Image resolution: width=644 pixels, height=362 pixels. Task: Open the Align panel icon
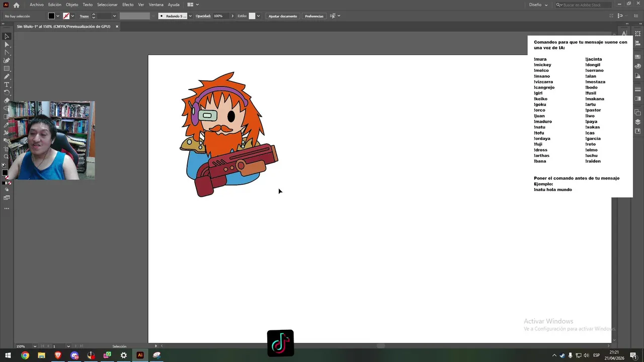[637, 43]
